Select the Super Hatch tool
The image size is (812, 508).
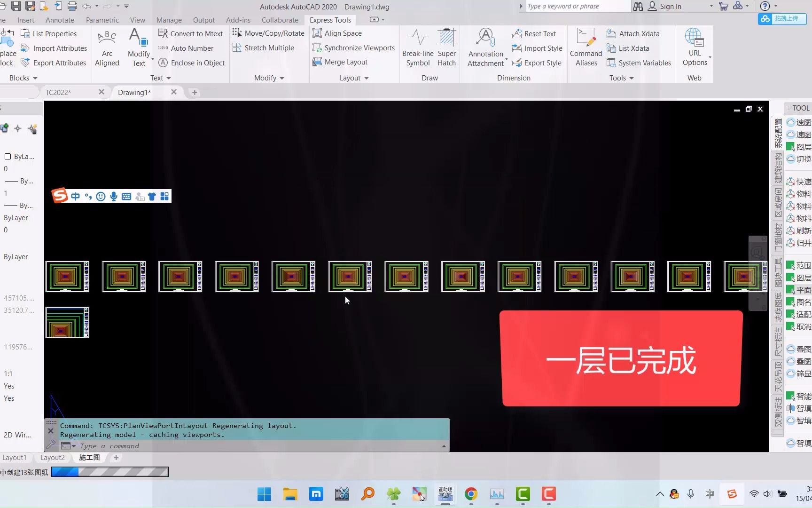pyautogui.click(x=446, y=47)
